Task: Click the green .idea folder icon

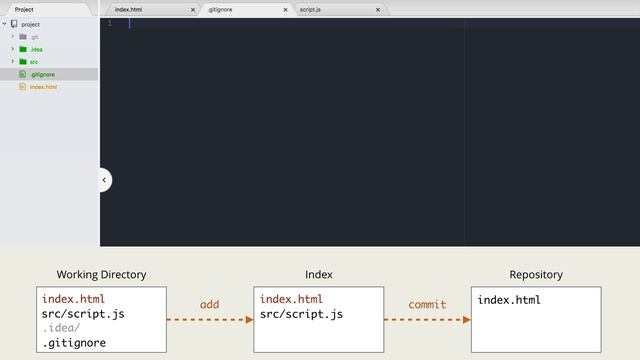Action: (x=23, y=49)
